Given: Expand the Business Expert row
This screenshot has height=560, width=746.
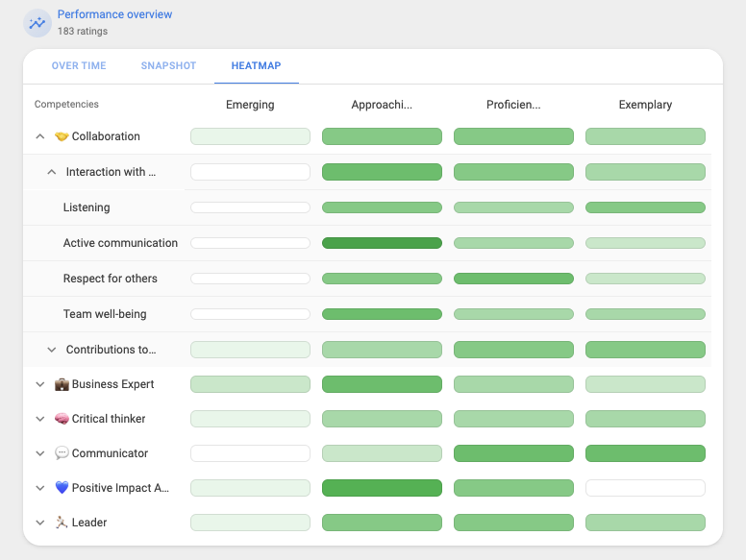Looking at the screenshot, I should 40,384.
